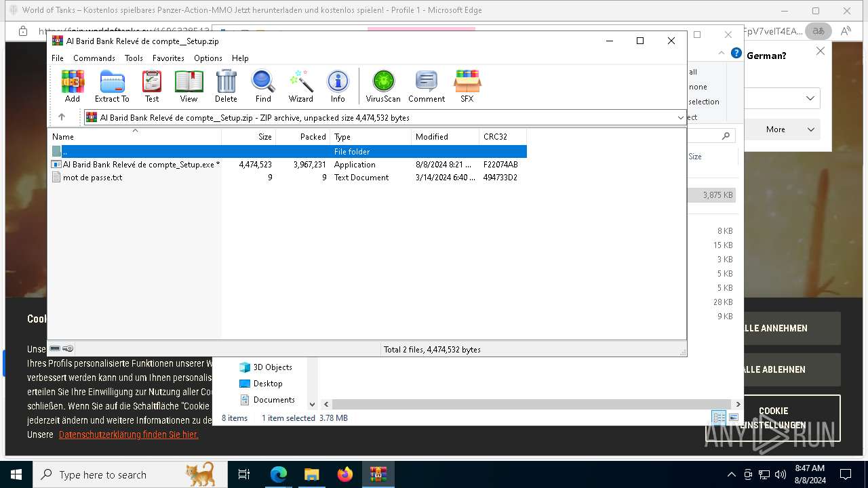Launch the Wizard wand tool

tap(300, 86)
